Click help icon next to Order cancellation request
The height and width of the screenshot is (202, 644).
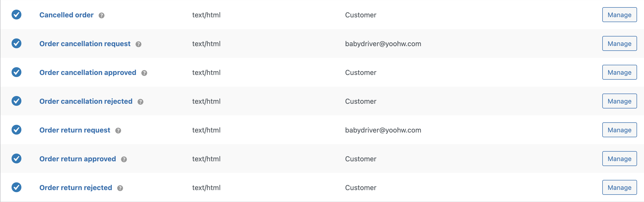point(138,44)
